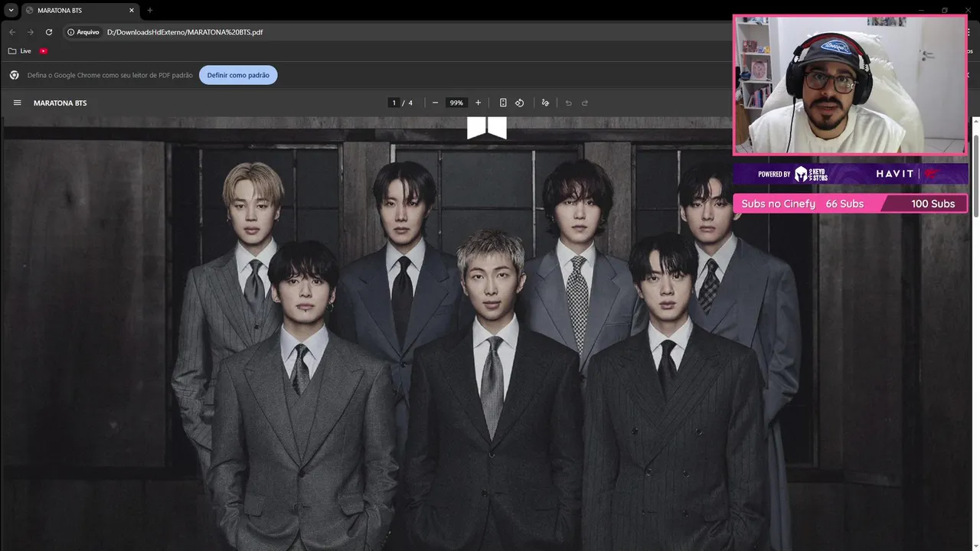Open the Live bookmarks folder
Screen dimensions: 980x551
coord(20,51)
